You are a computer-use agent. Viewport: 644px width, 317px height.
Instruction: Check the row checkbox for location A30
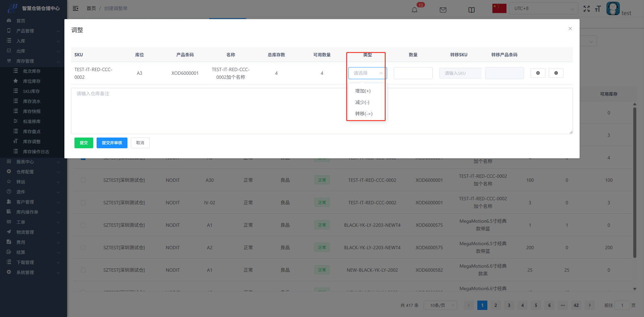[x=83, y=180]
